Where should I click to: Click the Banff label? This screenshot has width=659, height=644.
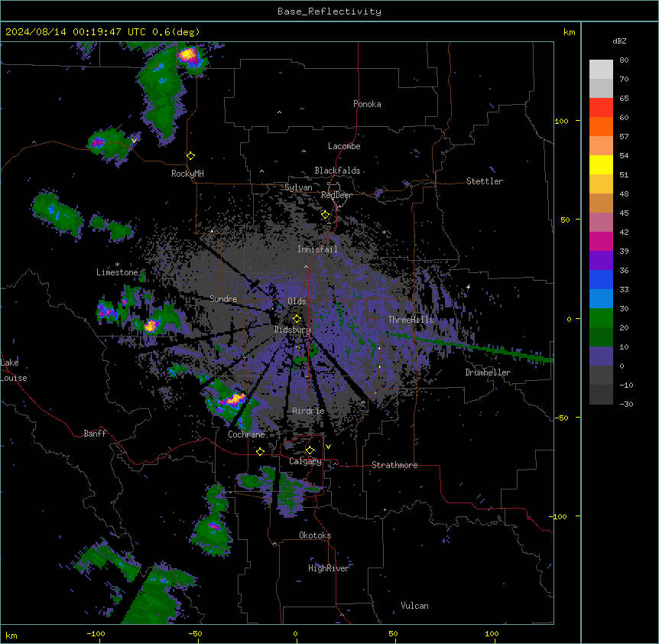click(x=95, y=434)
